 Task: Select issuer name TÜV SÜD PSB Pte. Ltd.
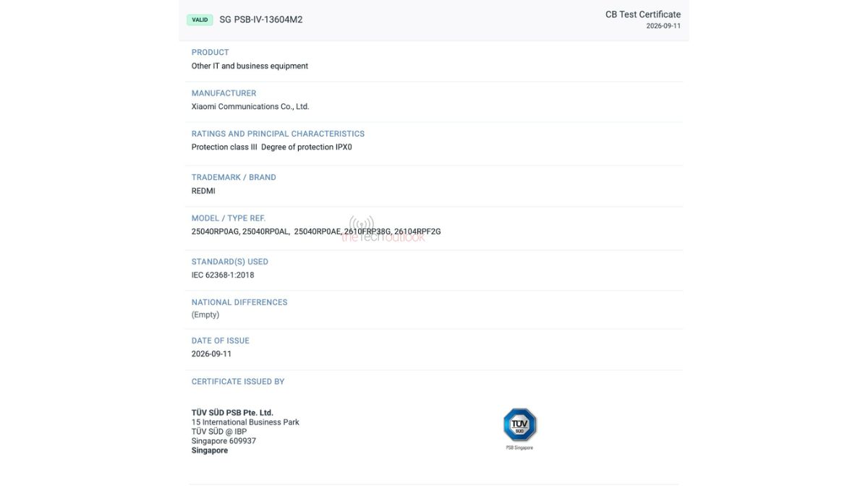232,413
